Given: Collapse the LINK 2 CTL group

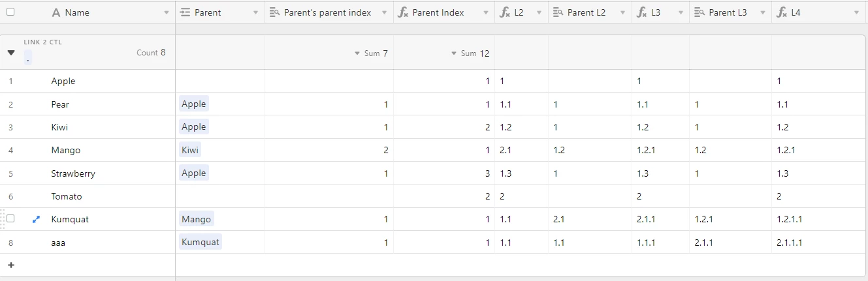Looking at the screenshot, I should (x=11, y=53).
